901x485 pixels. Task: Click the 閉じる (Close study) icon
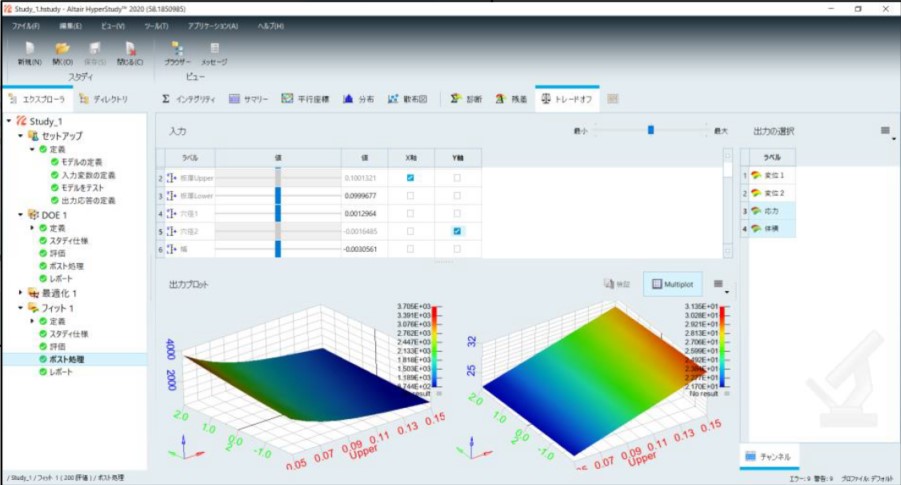(130, 48)
